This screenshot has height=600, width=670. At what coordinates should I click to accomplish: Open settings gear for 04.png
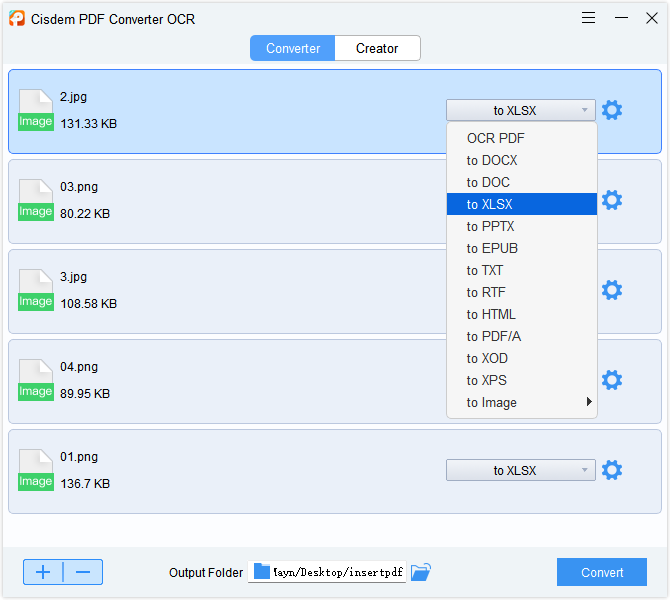pyautogui.click(x=612, y=380)
